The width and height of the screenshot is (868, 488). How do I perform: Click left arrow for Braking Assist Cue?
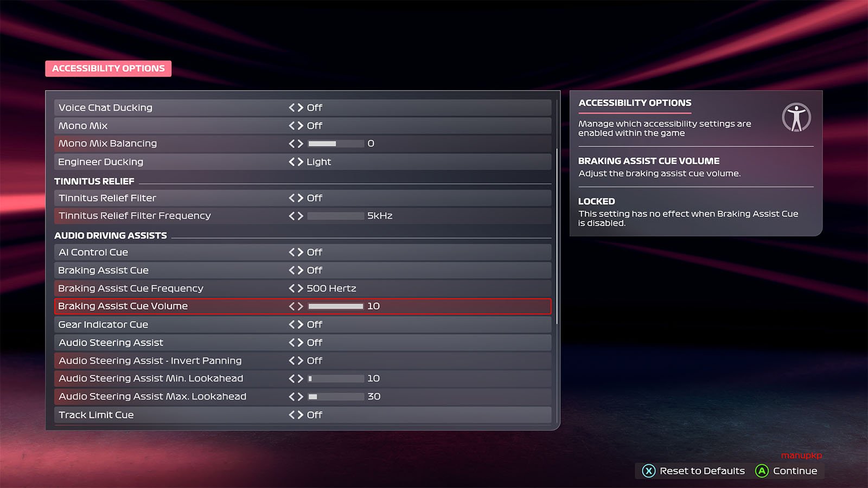coord(292,270)
